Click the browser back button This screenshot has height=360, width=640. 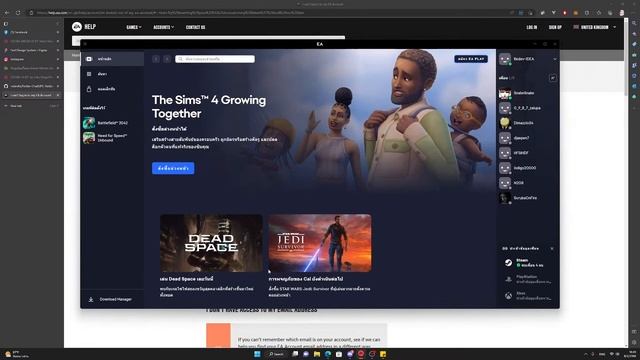click(x=7, y=13)
